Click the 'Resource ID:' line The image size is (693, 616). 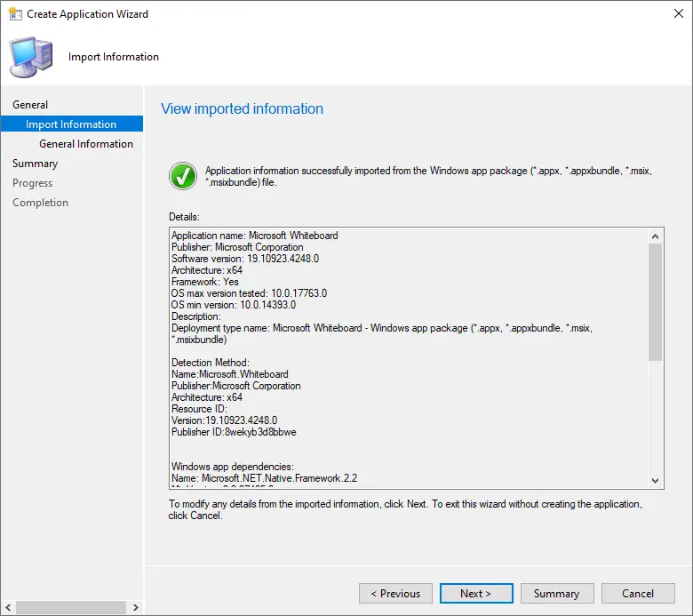199,409
